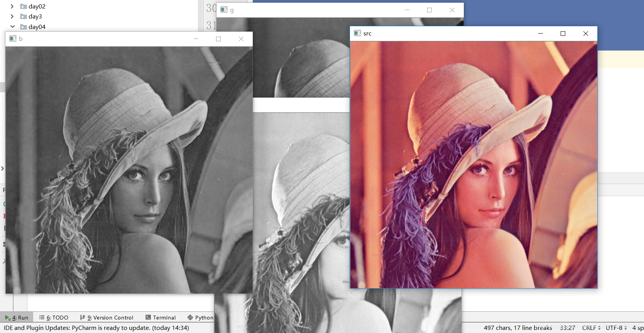Collapse the day04 folder arrow
The width and height of the screenshot is (644, 333).
[x=12, y=27]
